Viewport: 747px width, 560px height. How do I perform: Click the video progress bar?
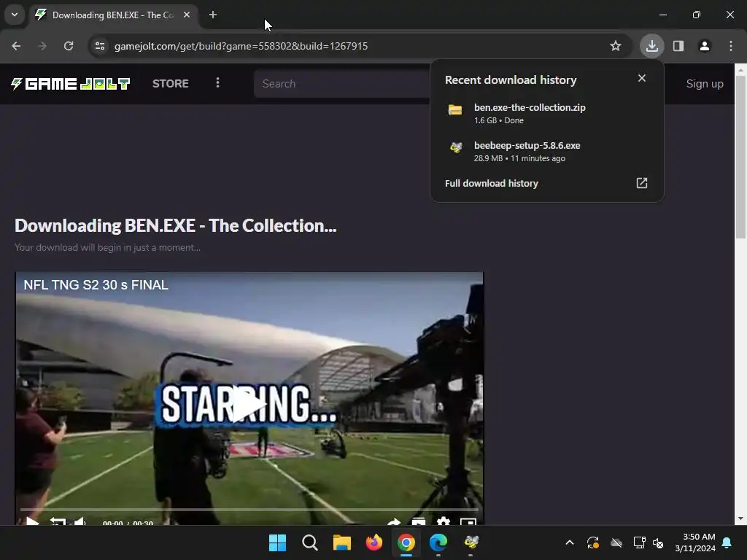[249, 510]
